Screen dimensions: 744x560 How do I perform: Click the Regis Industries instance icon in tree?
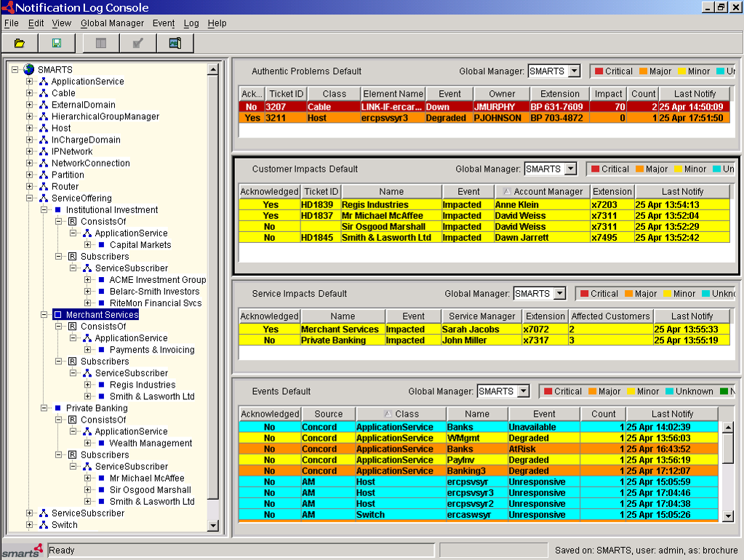(x=101, y=385)
